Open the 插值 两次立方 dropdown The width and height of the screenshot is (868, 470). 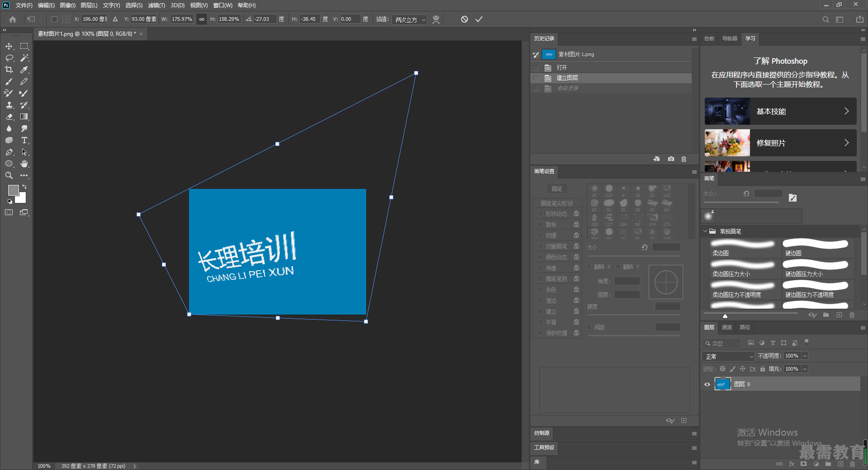point(410,19)
